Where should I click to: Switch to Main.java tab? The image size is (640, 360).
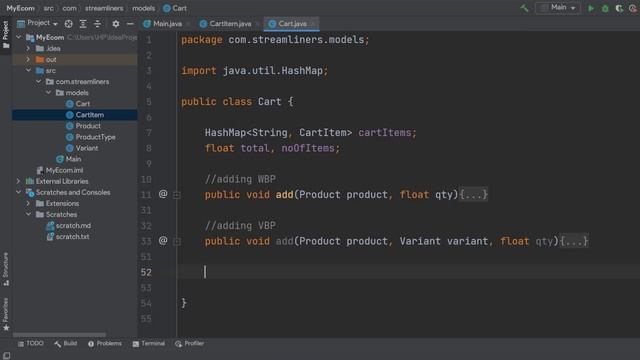(163, 24)
